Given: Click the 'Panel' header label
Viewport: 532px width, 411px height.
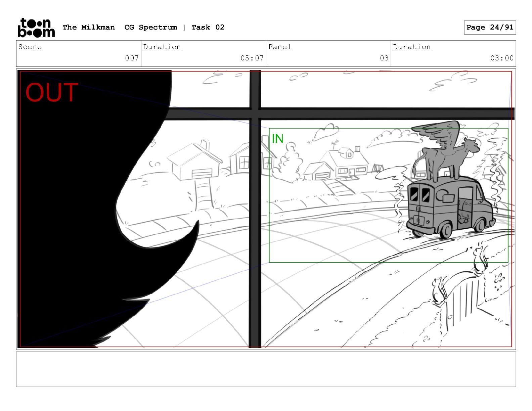Looking at the screenshot, I should (280, 47).
